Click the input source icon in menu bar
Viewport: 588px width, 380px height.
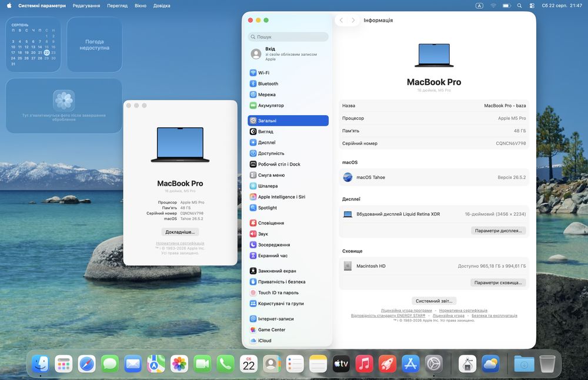[479, 6]
